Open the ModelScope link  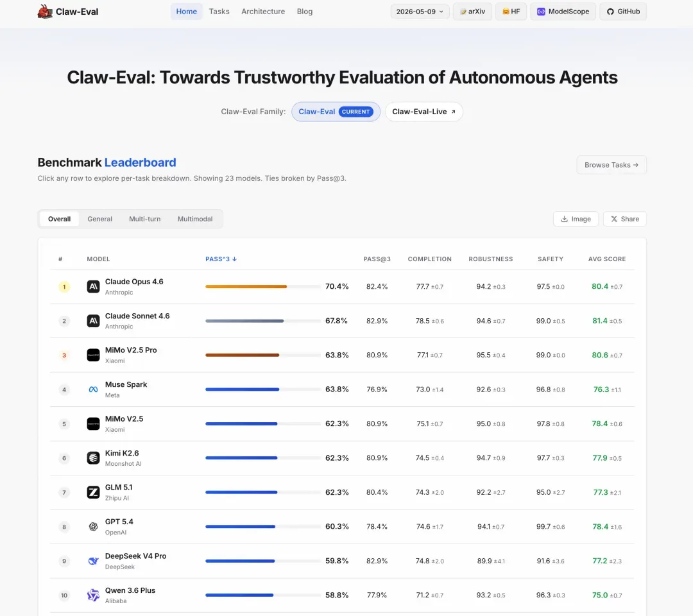pyautogui.click(x=563, y=12)
